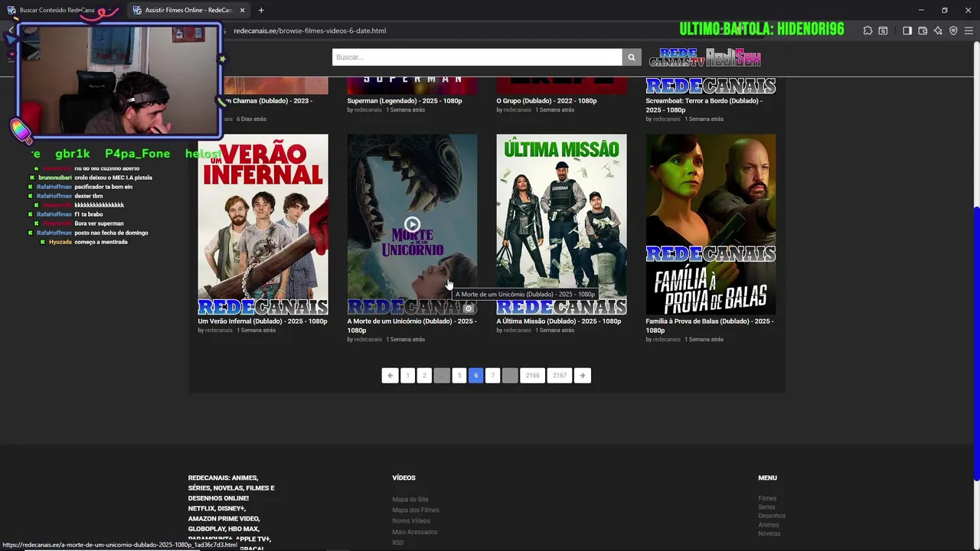The width and height of the screenshot is (980, 551).
Task: Click the AI sparkle toolbar icon
Action: point(938,31)
